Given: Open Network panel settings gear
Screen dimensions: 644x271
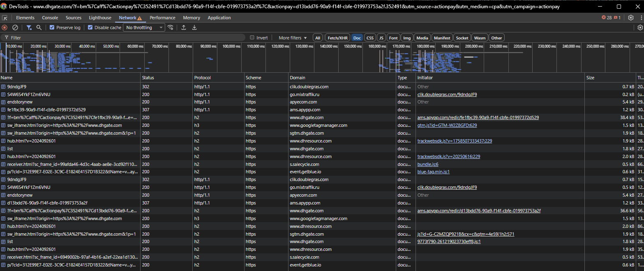Looking at the screenshot, I should click(640, 28).
